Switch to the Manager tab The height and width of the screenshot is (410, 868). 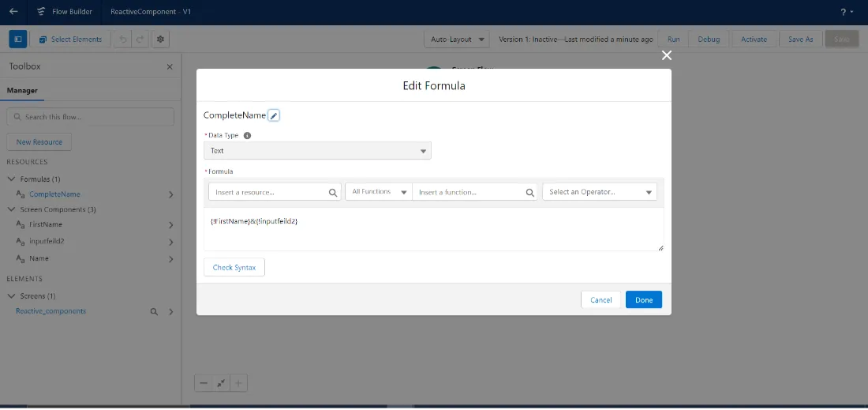click(22, 90)
